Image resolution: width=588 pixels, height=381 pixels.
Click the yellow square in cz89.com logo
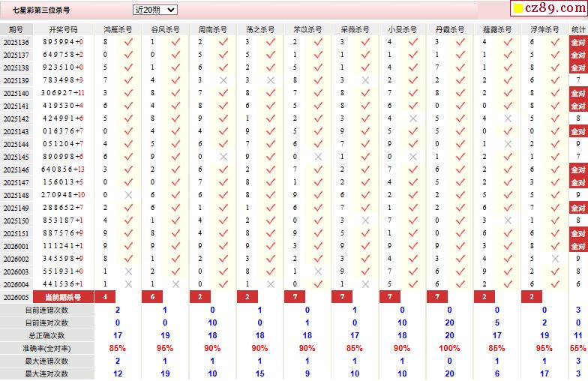pos(518,8)
